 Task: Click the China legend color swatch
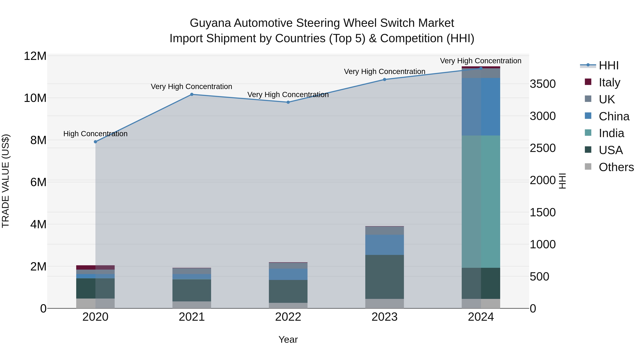(x=588, y=116)
